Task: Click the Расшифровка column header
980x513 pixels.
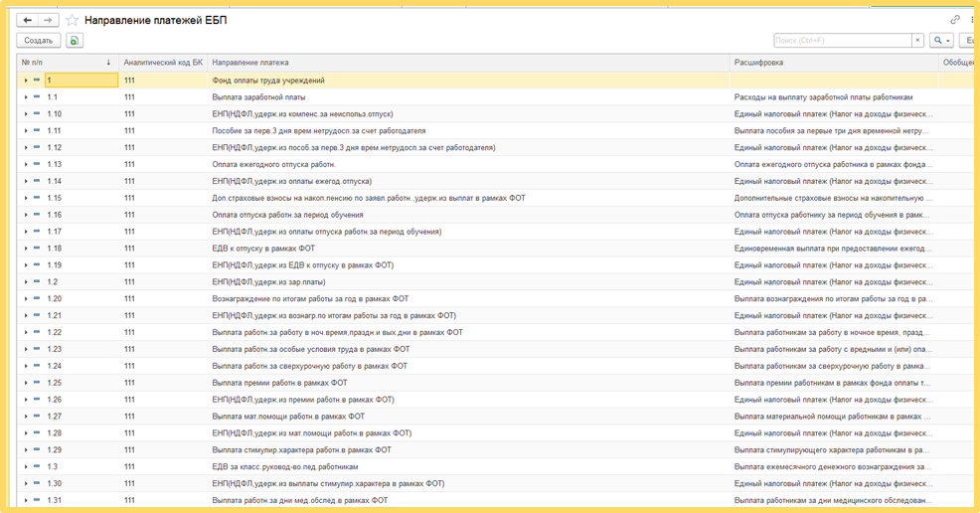Action: click(834, 63)
